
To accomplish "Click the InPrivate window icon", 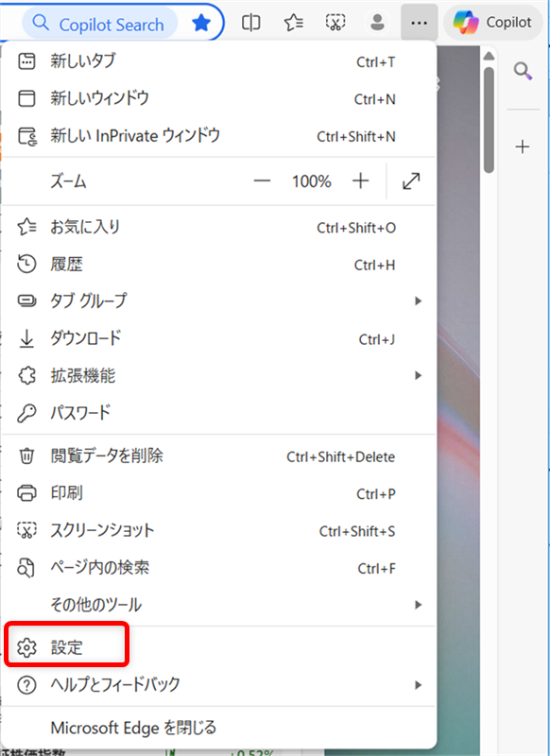I will pos(27,136).
